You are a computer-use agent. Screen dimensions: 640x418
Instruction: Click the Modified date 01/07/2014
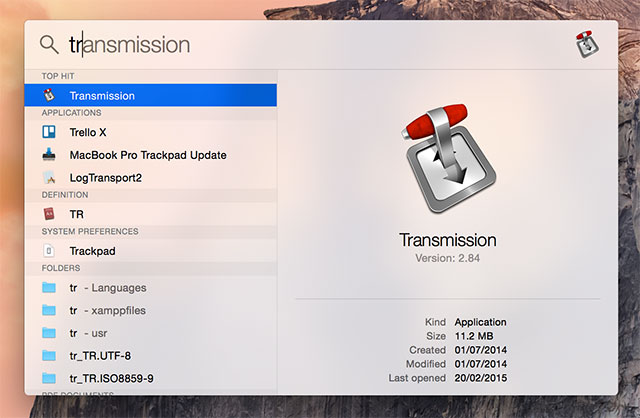481,364
